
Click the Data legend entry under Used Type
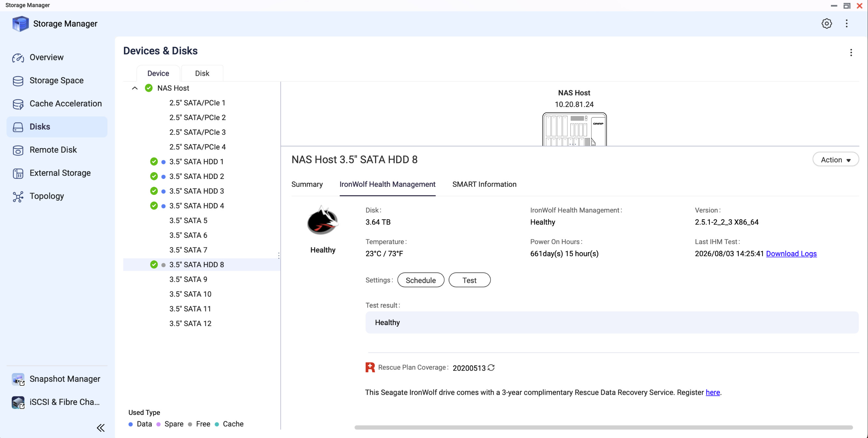point(140,424)
